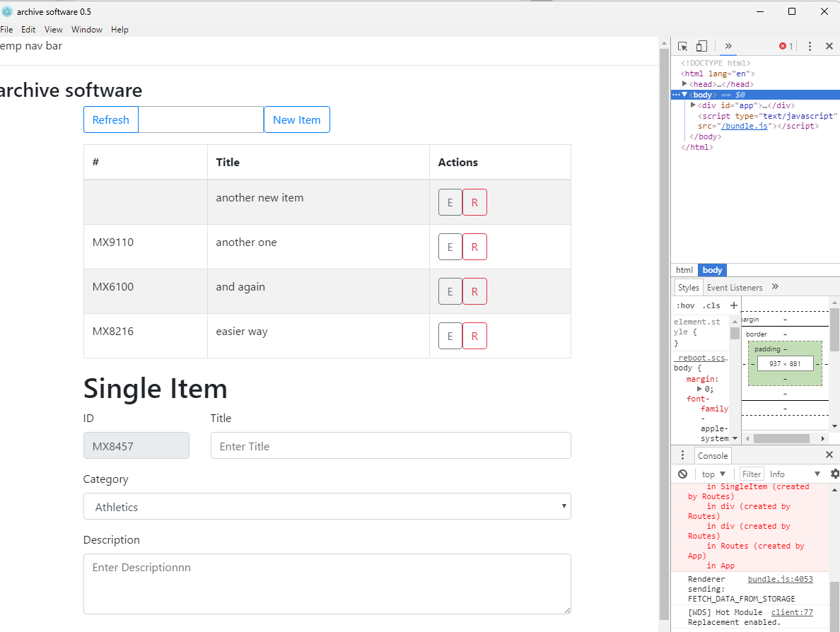Viewport: 840px width, 632px height.
Task: Click the archive software title bar icon
Action: coord(7,11)
